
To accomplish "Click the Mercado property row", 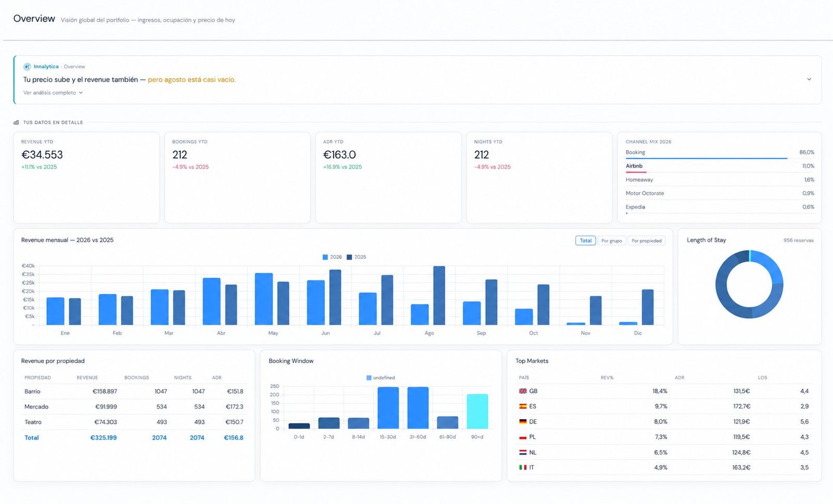I will [x=134, y=407].
